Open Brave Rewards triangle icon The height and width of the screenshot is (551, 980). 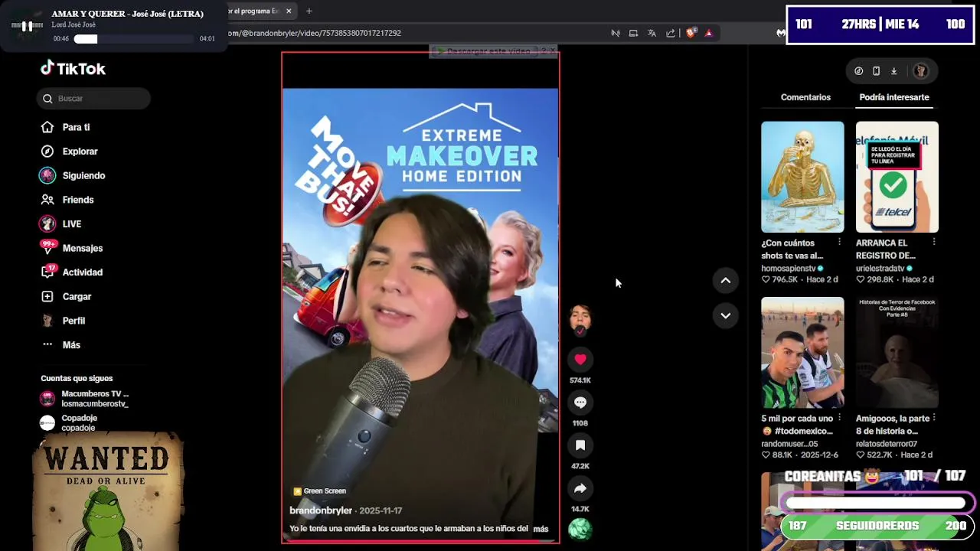[x=709, y=33]
